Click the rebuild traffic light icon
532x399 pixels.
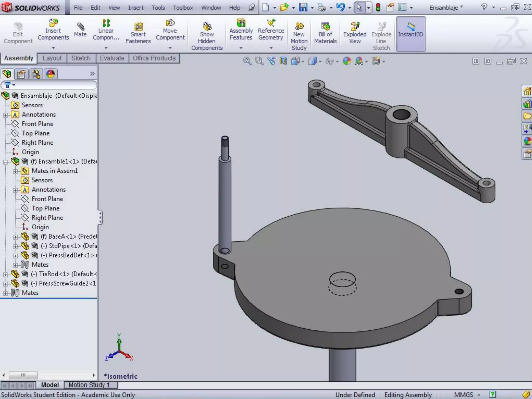point(378,8)
